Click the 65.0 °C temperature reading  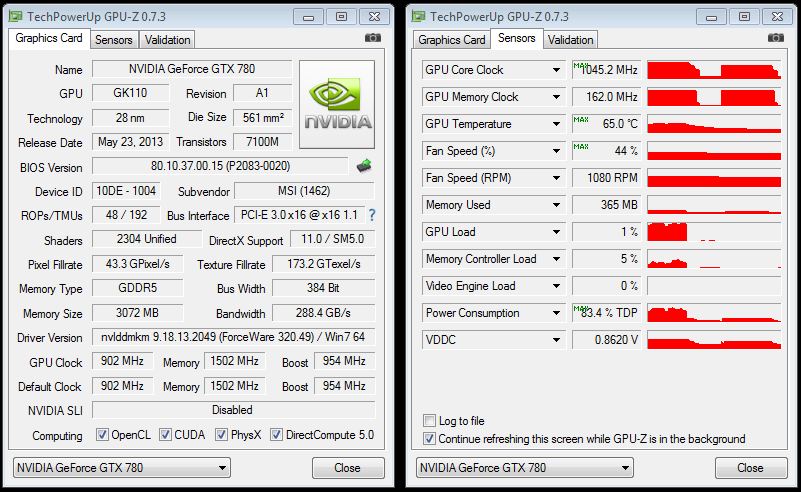606,124
